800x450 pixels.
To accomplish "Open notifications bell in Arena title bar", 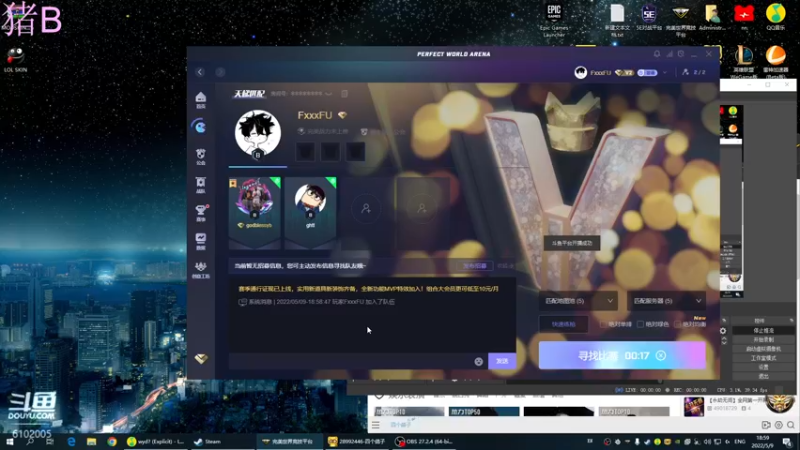I will click(657, 54).
